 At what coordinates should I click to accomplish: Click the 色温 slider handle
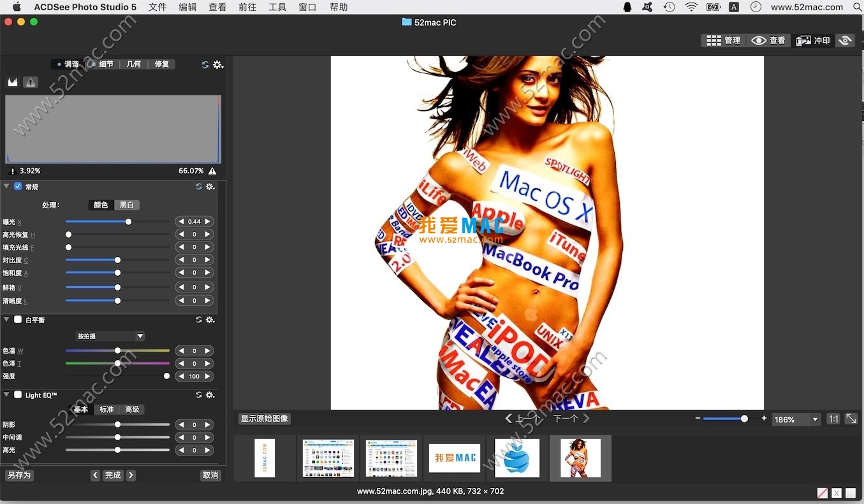pos(117,350)
